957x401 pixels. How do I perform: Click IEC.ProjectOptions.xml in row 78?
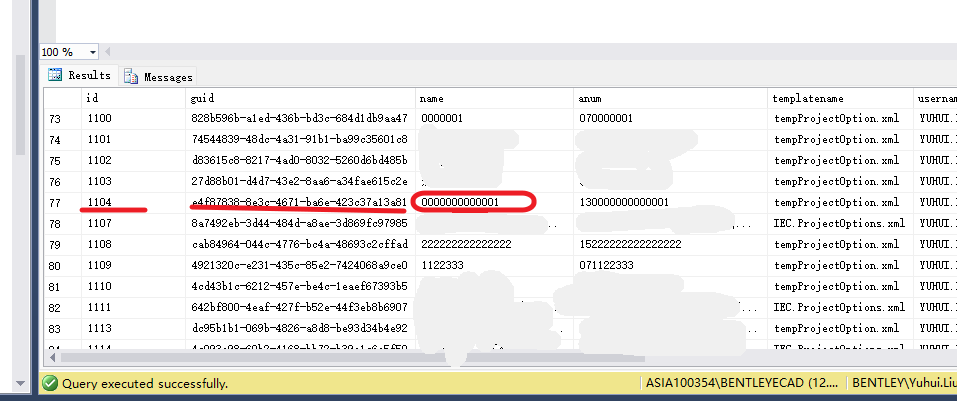point(839,223)
